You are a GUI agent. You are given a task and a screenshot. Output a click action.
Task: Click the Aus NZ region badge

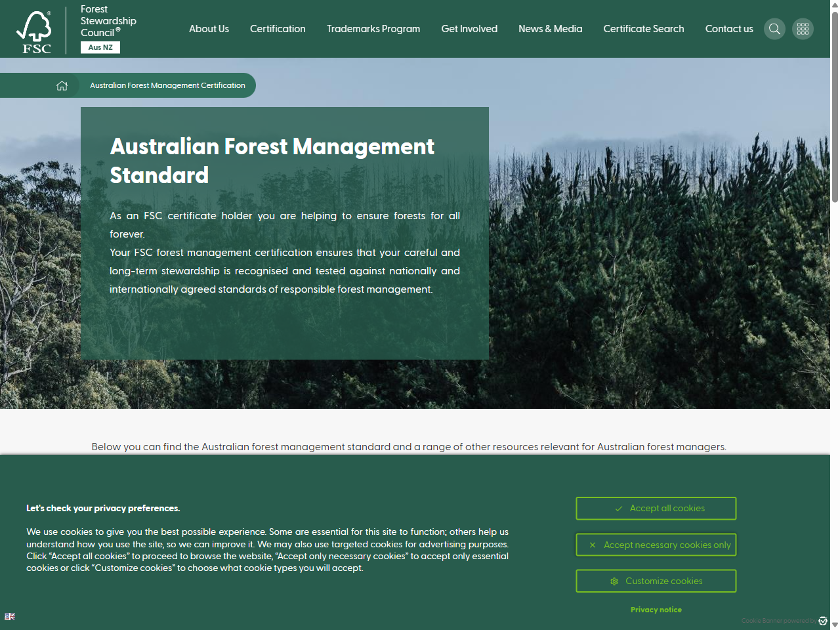click(x=100, y=47)
